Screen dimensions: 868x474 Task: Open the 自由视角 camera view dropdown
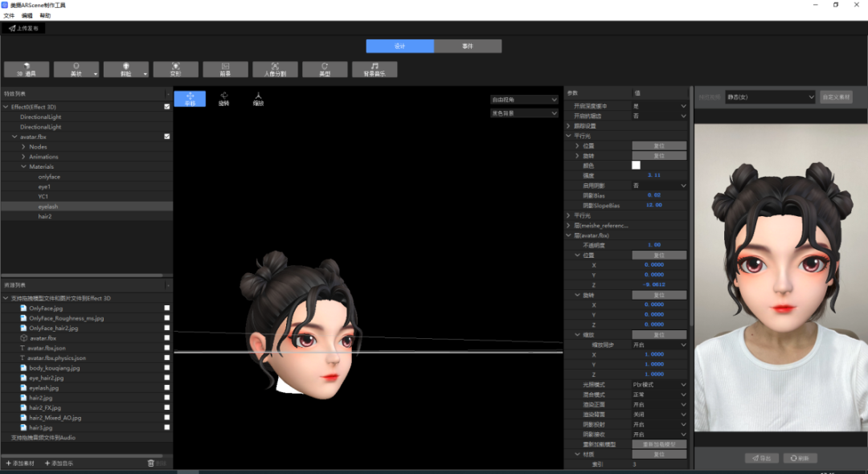[x=524, y=100]
